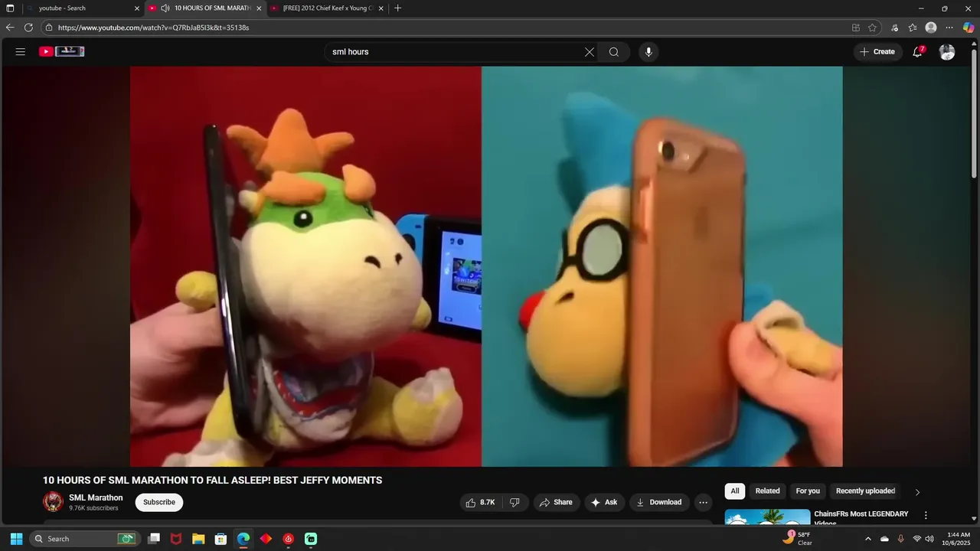
Task: Open Windows Start menu
Action: point(16,539)
